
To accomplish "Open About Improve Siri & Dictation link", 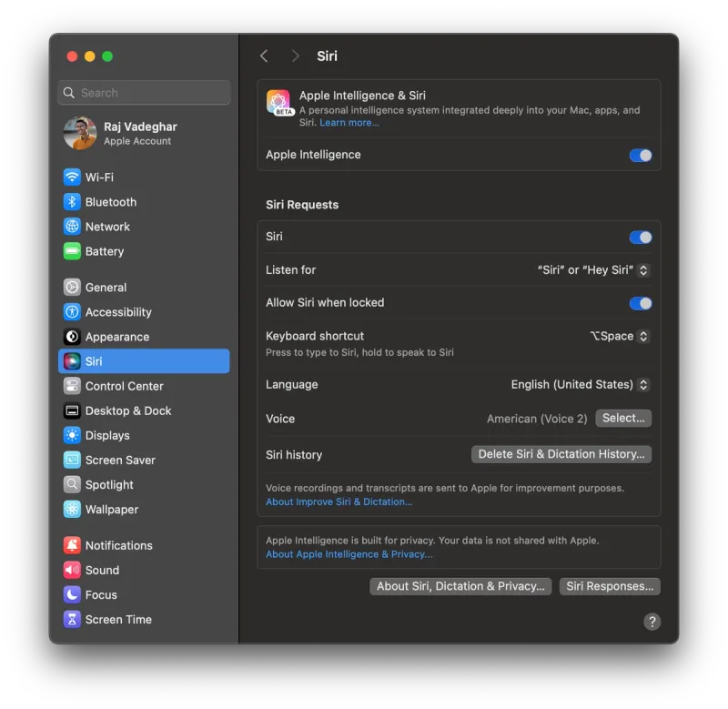I will (339, 501).
